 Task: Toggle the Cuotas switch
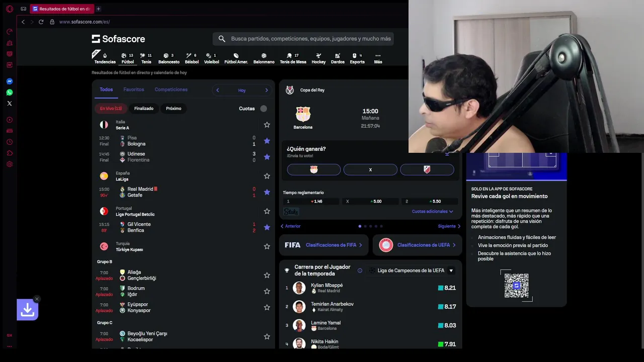tap(264, 109)
